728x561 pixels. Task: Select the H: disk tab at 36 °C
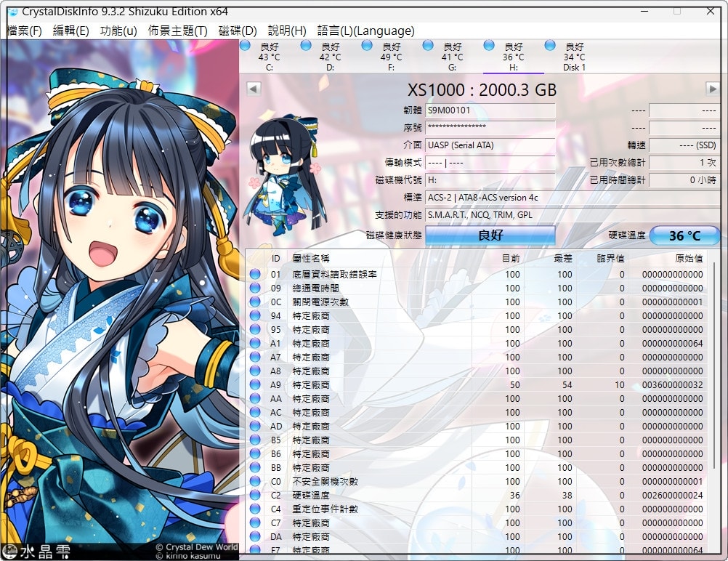point(513,57)
